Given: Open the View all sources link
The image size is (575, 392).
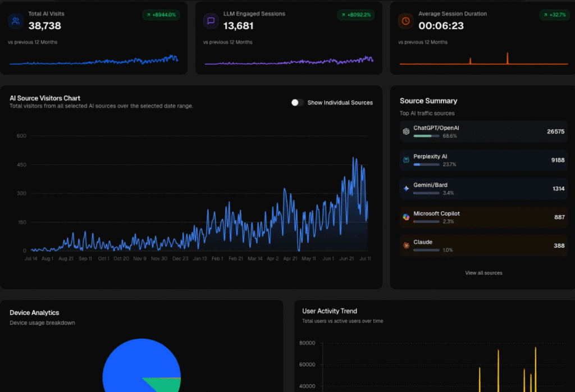Looking at the screenshot, I should 483,273.
